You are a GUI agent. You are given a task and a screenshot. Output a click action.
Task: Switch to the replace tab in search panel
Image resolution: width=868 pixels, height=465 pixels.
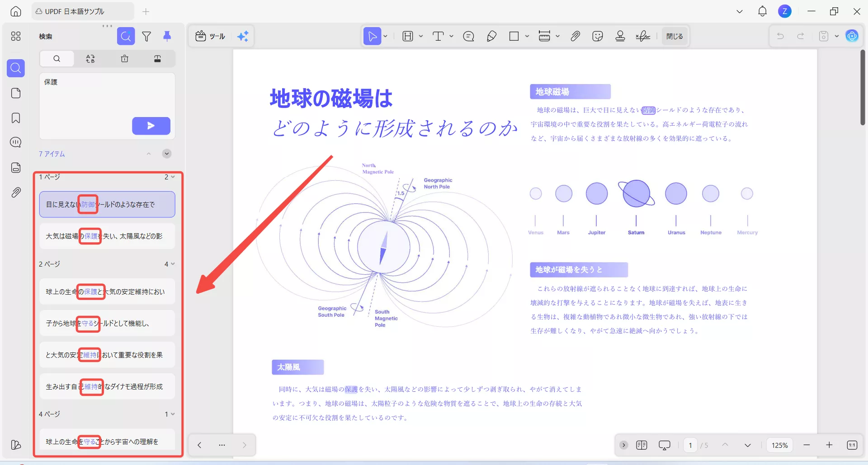point(90,58)
